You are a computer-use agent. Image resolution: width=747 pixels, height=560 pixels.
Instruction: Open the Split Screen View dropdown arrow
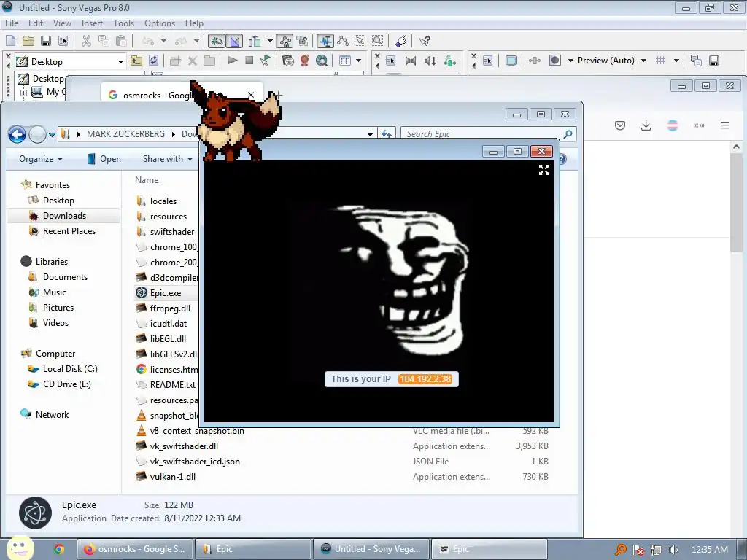click(x=570, y=61)
